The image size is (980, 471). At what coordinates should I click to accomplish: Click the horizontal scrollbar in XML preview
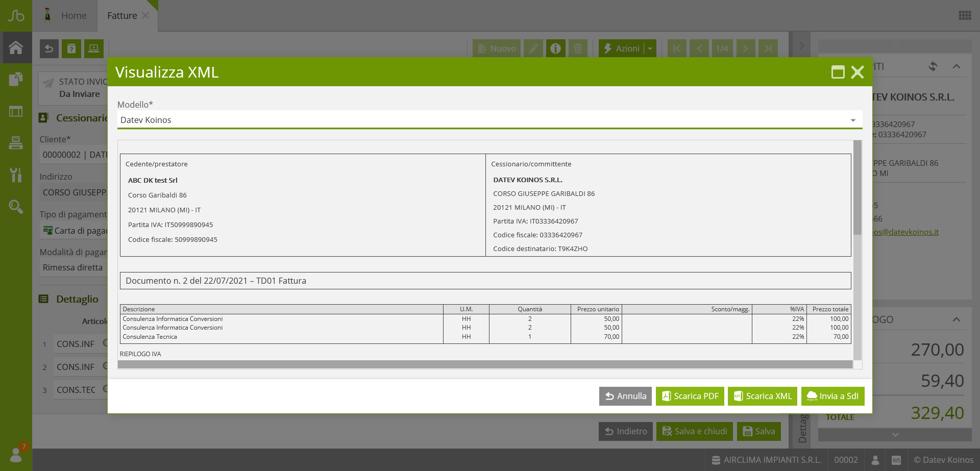point(485,364)
